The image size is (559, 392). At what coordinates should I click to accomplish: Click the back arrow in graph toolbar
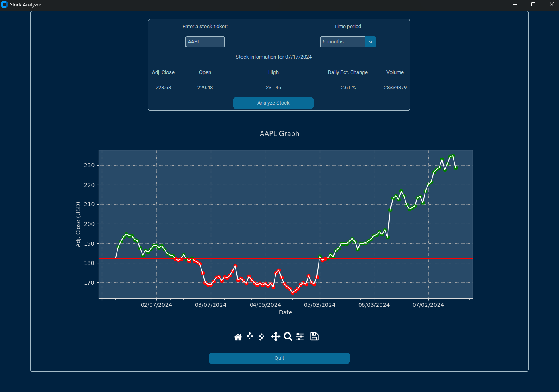click(249, 337)
